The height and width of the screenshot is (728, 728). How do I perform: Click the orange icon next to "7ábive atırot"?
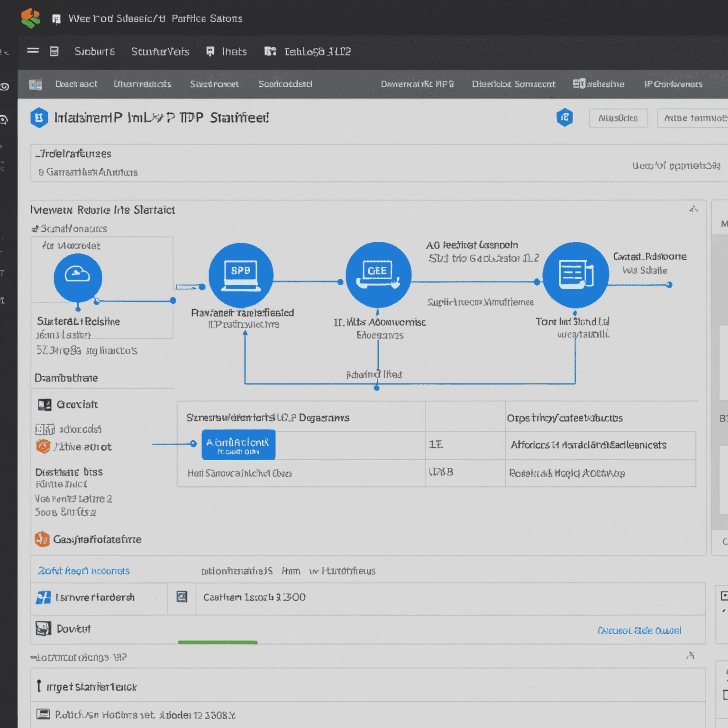coord(43,446)
